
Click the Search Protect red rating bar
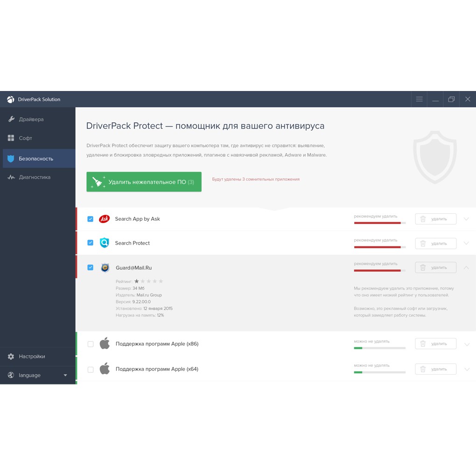click(378, 247)
